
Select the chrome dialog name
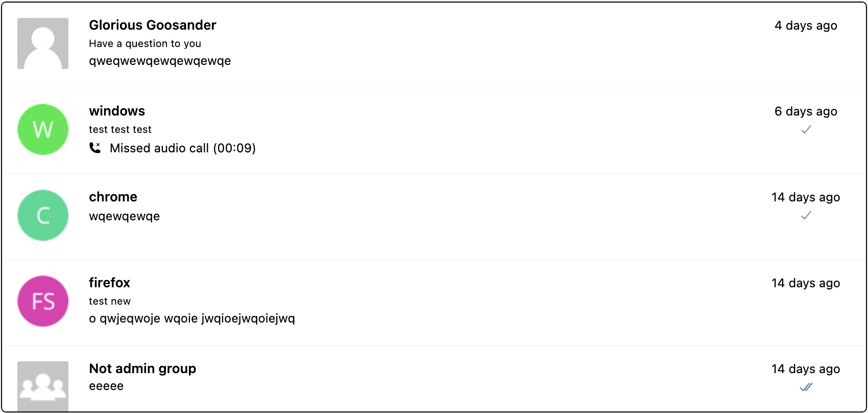point(113,197)
